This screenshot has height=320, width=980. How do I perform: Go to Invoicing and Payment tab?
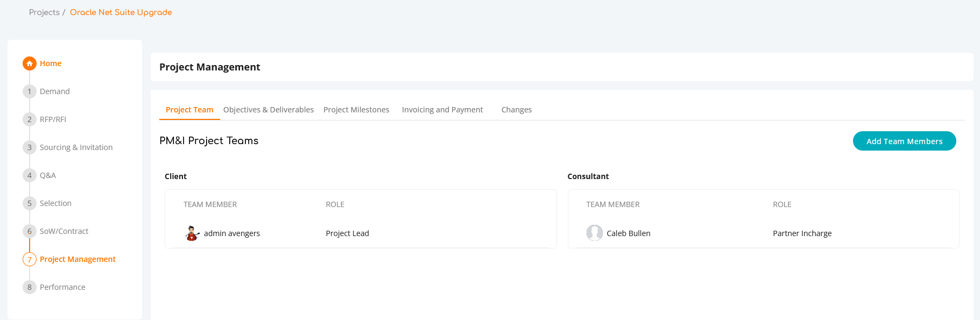tap(442, 110)
